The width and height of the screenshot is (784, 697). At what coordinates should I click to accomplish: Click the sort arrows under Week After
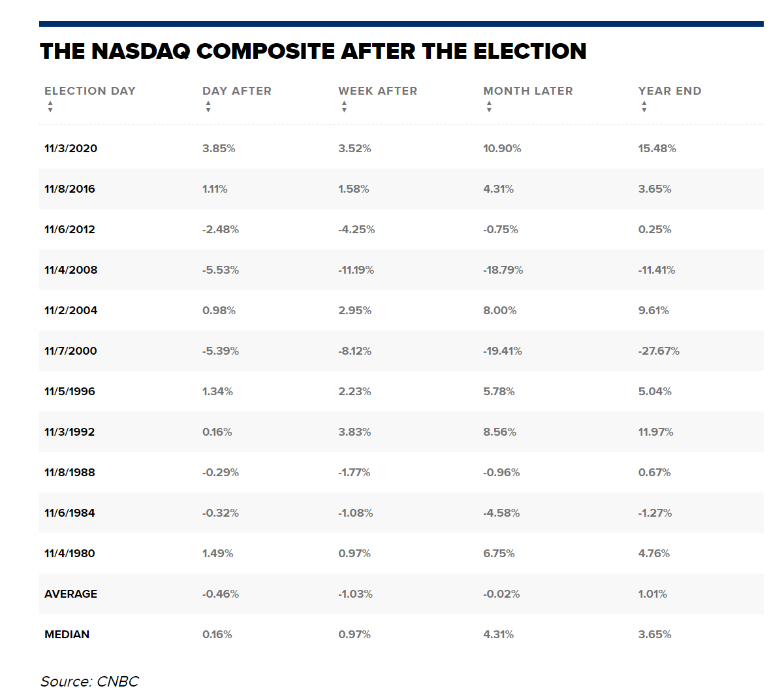[344, 107]
